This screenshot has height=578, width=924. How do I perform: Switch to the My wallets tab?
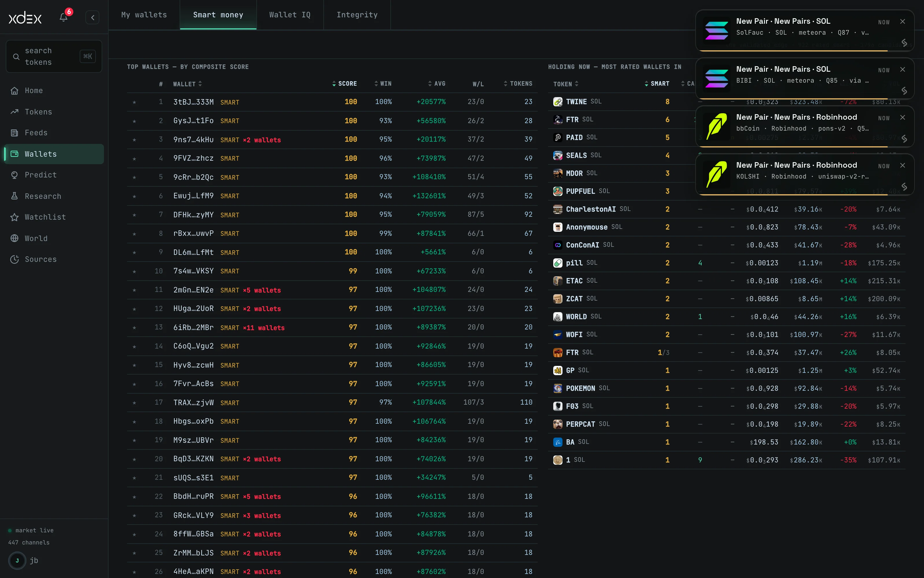tap(144, 15)
